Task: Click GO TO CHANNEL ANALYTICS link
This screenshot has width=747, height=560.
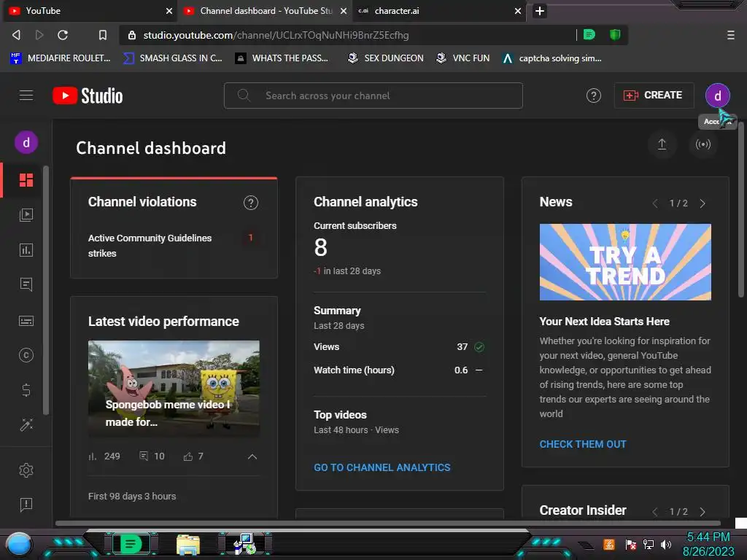Action: coord(382,467)
